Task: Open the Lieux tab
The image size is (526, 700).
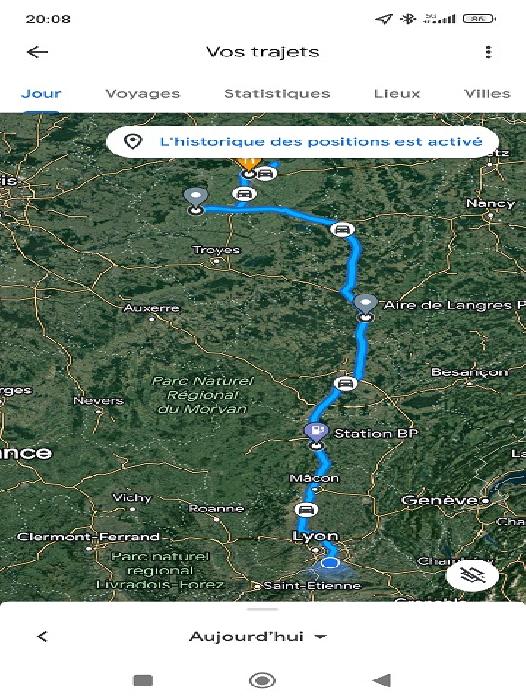Action: click(397, 94)
